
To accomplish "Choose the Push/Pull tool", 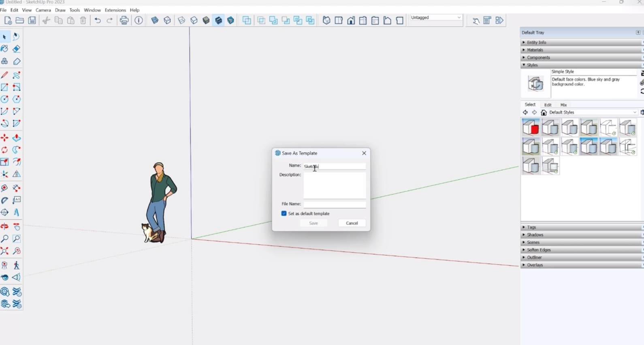I will point(17,138).
